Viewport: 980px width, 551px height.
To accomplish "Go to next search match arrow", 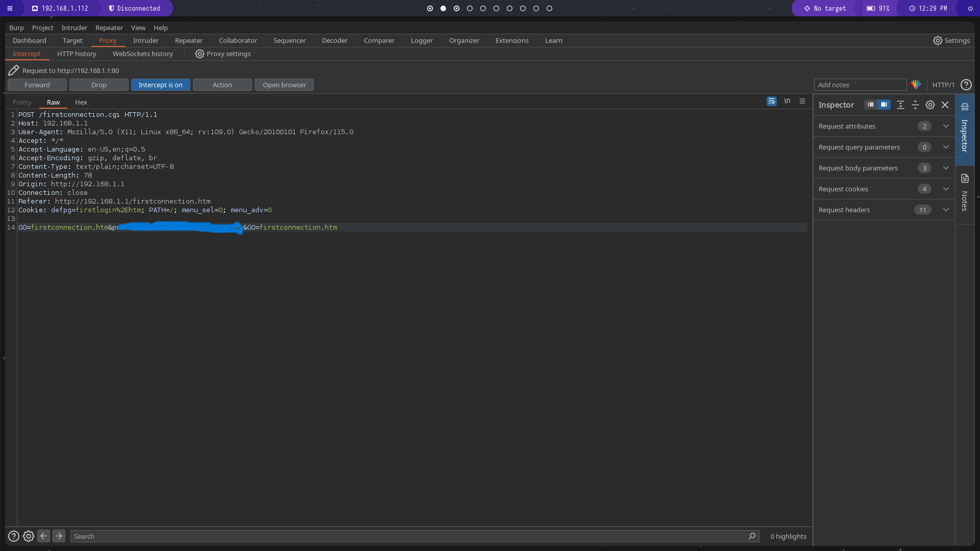I will click(x=59, y=536).
